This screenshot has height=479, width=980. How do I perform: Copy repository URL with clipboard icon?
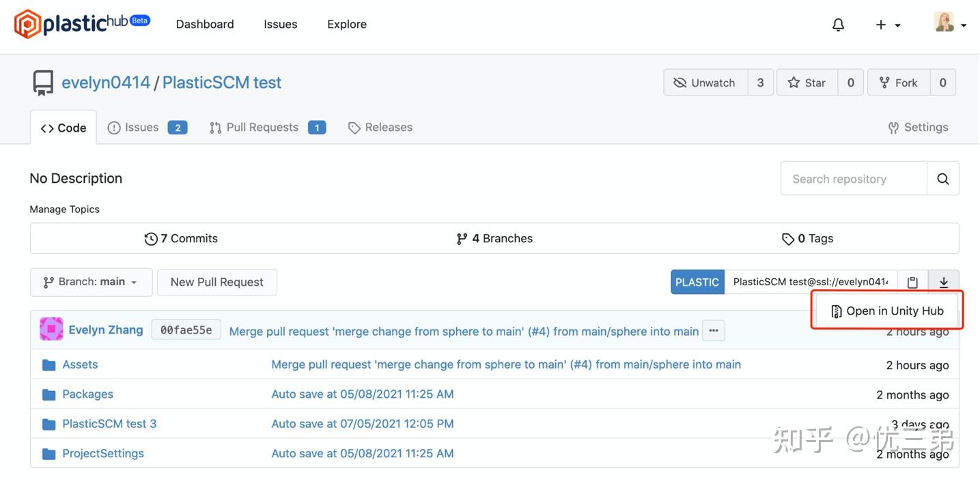click(912, 282)
